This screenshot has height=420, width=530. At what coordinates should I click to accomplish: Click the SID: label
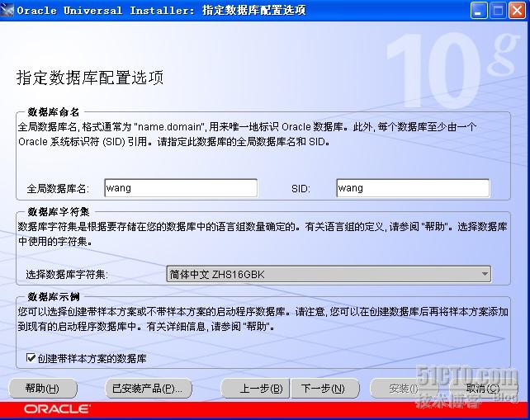click(300, 188)
